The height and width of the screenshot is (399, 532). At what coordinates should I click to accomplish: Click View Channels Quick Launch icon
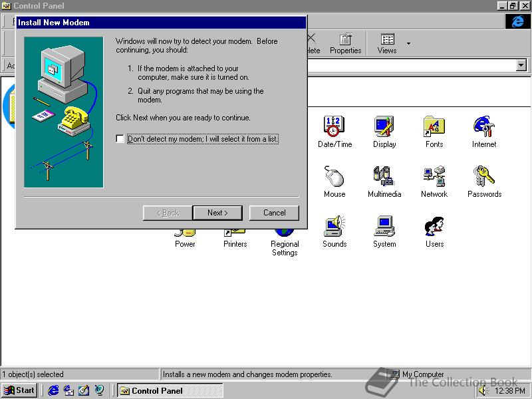[x=99, y=390]
